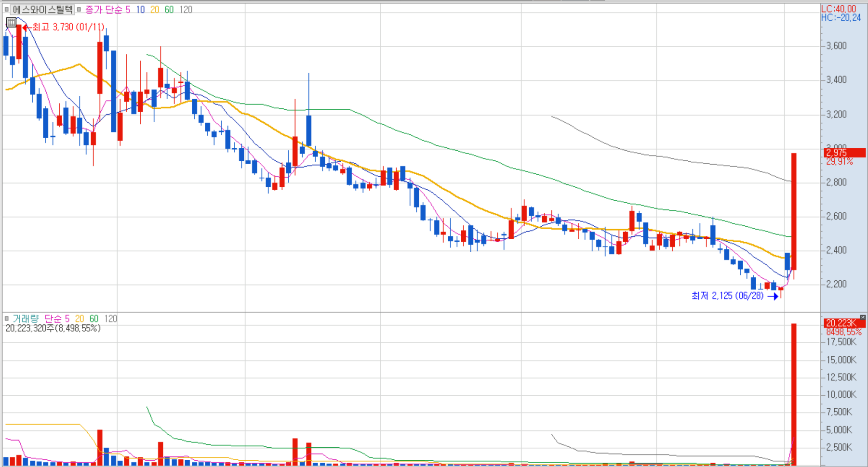Click the 2,400 price axis label
868x467 pixels.
[x=836, y=250]
